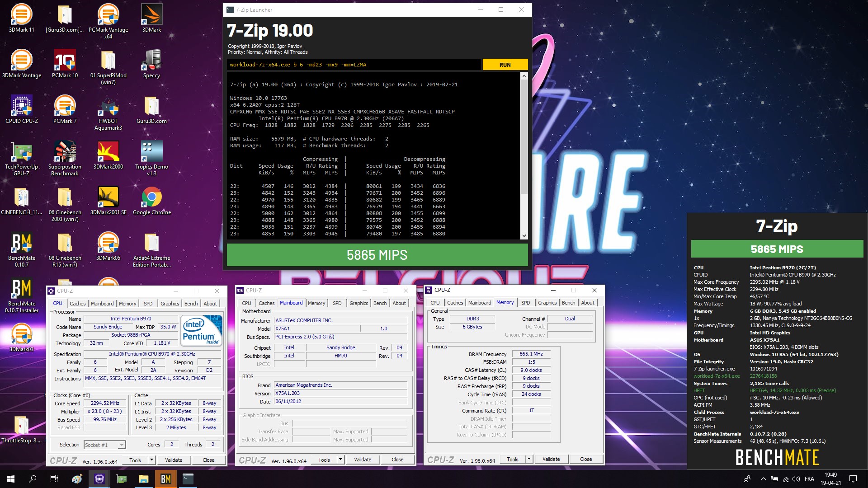Click the scroll down arrow in 7-Zip output

point(524,235)
